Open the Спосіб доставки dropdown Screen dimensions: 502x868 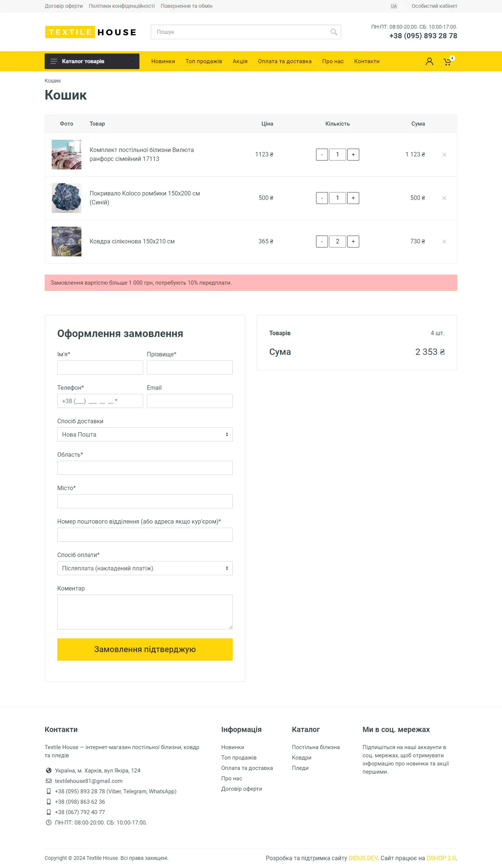coord(145,434)
